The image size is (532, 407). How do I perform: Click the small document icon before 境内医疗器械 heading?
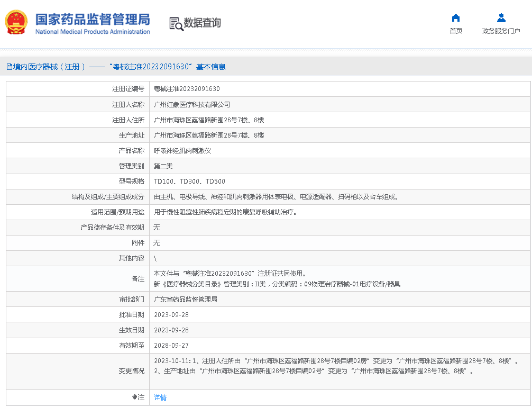tap(9, 67)
